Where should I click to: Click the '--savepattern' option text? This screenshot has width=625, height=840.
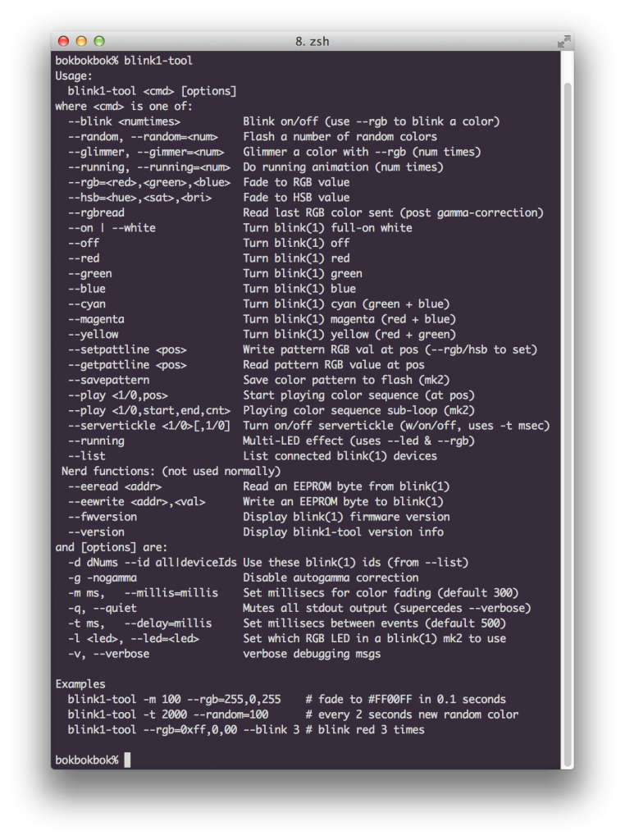pyautogui.click(x=109, y=380)
